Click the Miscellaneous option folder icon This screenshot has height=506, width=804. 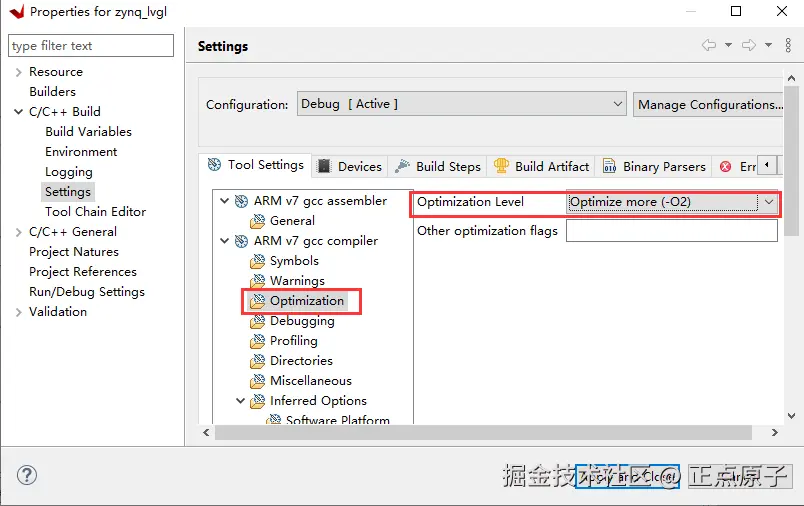pos(257,381)
